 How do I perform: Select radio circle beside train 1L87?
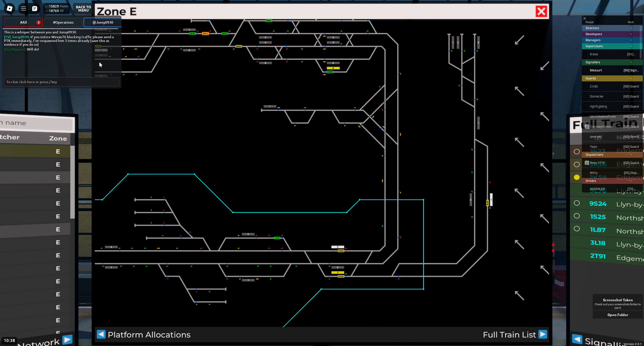pyautogui.click(x=577, y=229)
